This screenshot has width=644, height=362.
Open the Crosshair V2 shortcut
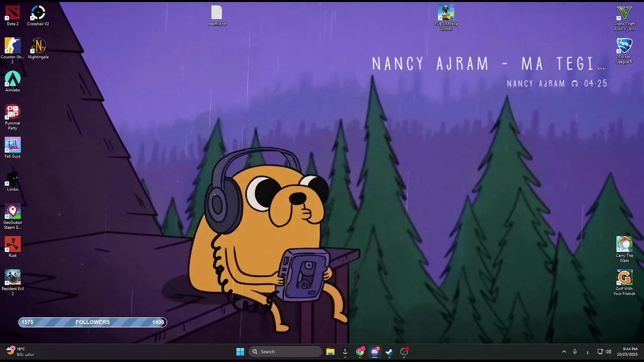38,16
